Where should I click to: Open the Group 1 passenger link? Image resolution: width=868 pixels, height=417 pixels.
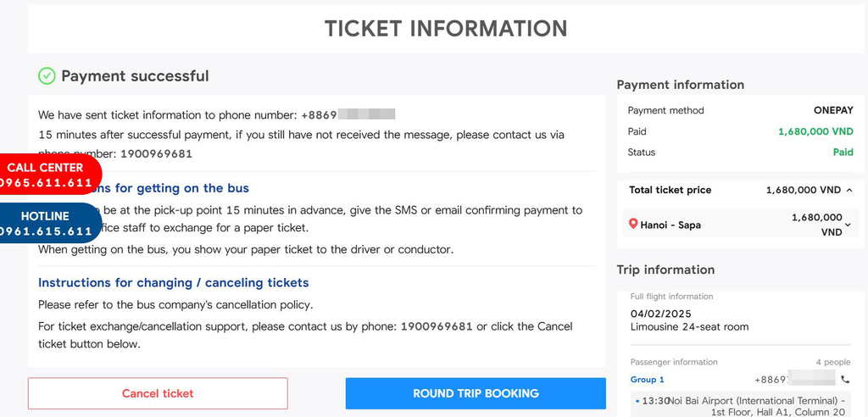(648, 380)
